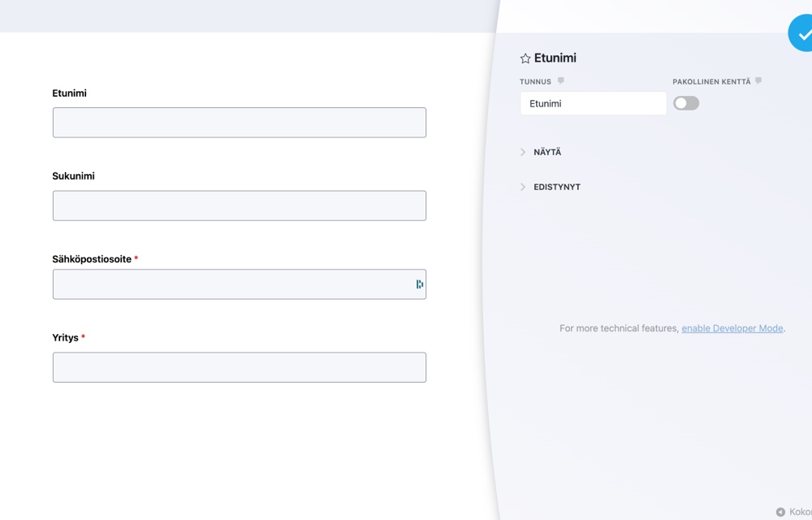The width and height of the screenshot is (812, 520).
Task: Click the star icon beside Etunimi heading
Action: pyautogui.click(x=525, y=58)
